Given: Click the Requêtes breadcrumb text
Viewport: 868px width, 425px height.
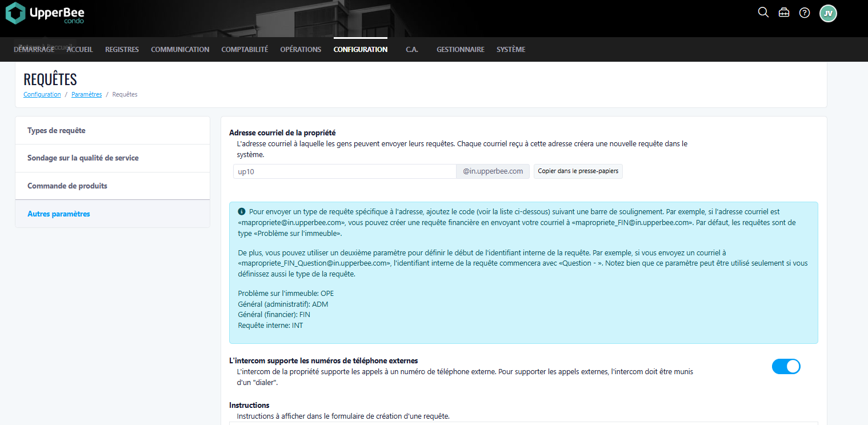Looking at the screenshot, I should 125,94.
